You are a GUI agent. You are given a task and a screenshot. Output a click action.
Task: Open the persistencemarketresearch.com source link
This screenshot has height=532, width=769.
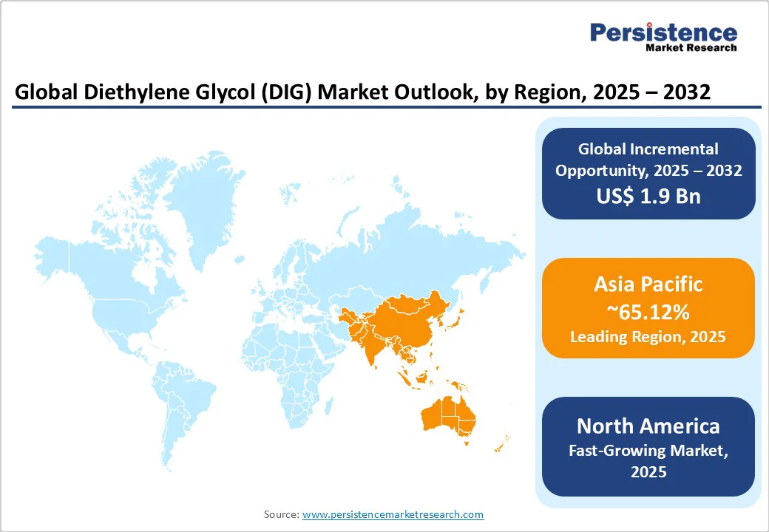[x=393, y=514]
